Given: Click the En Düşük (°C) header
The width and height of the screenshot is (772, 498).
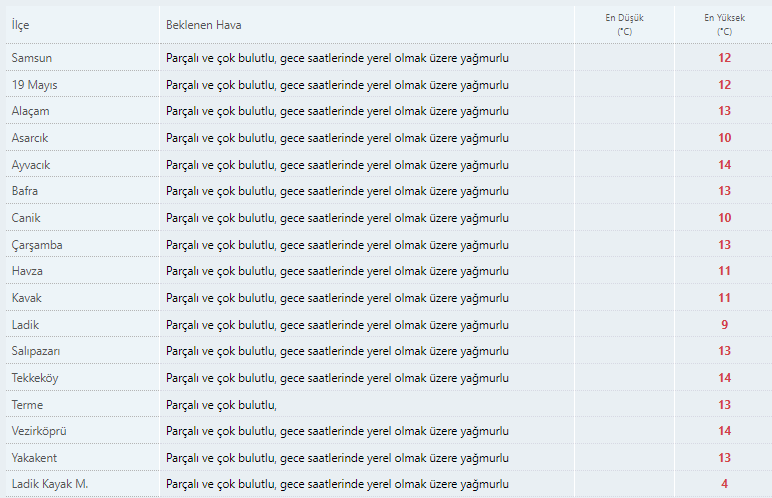Looking at the screenshot, I should (x=624, y=25).
